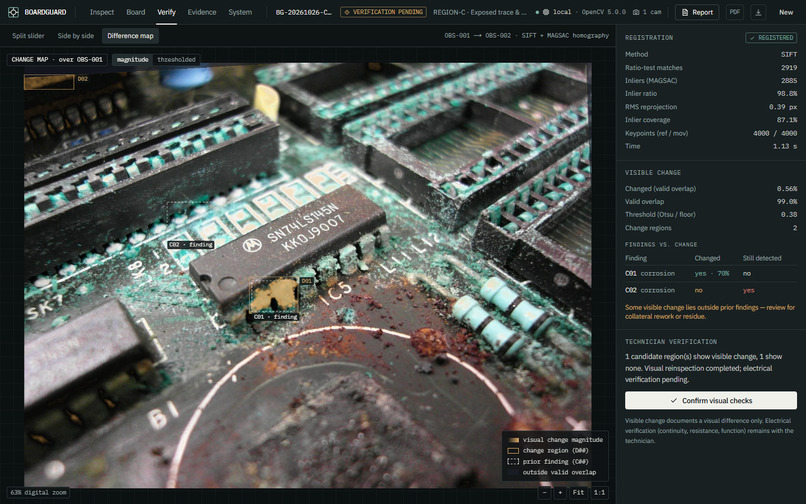Click the Time value 1.13 s
The width and height of the screenshot is (806, 504).
[x=785, y=146]
